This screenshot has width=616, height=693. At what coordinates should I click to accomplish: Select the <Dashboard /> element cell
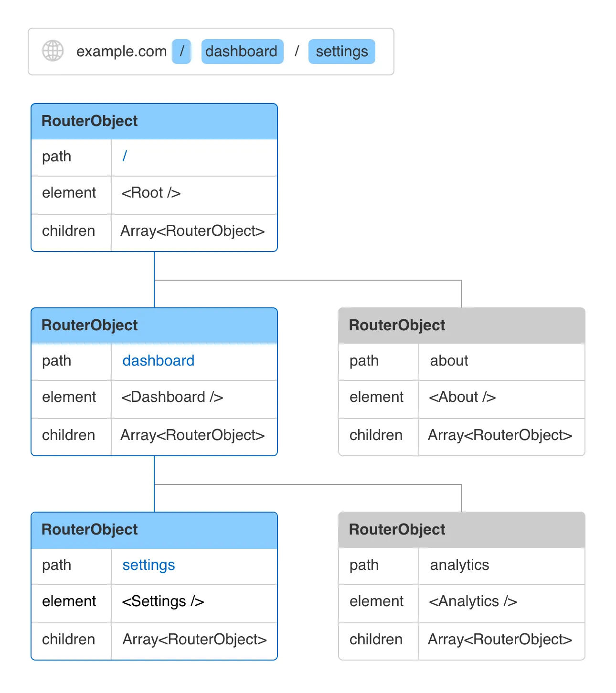(x=172, y=397)
